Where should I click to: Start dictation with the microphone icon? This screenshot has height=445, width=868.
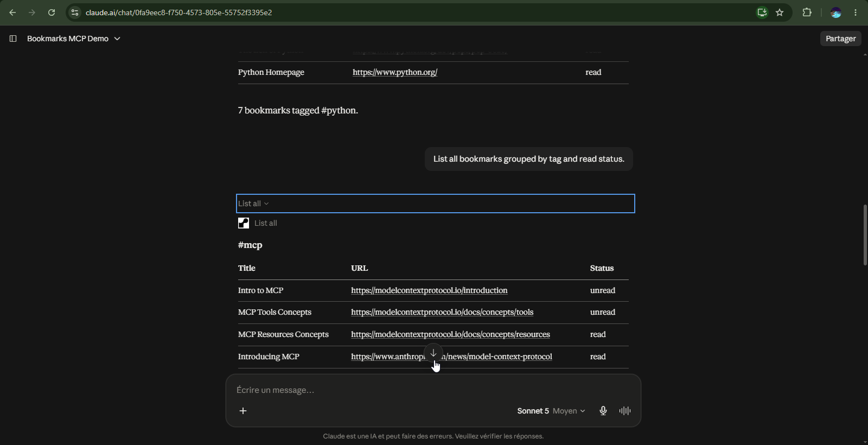603,411
